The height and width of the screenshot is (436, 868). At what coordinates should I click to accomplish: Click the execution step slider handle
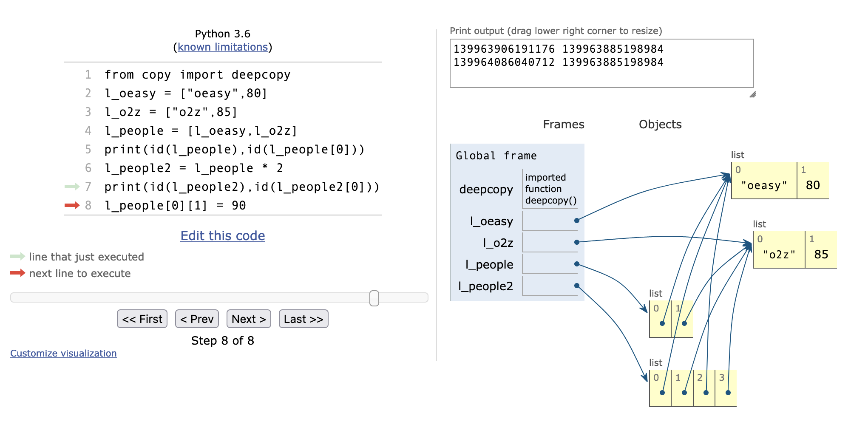[374, 298]
